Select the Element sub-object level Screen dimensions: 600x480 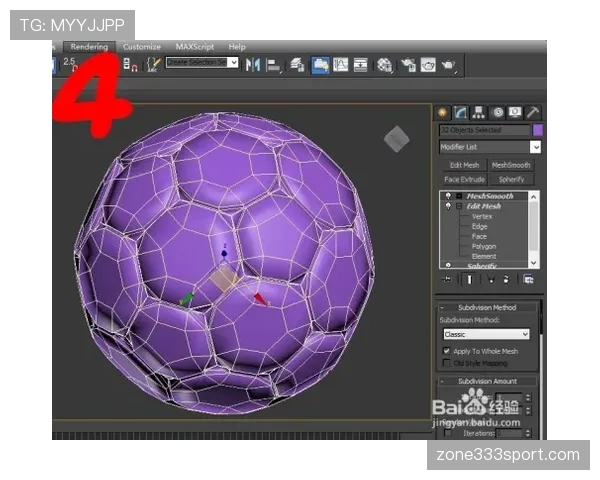click(x=484, y=256)
